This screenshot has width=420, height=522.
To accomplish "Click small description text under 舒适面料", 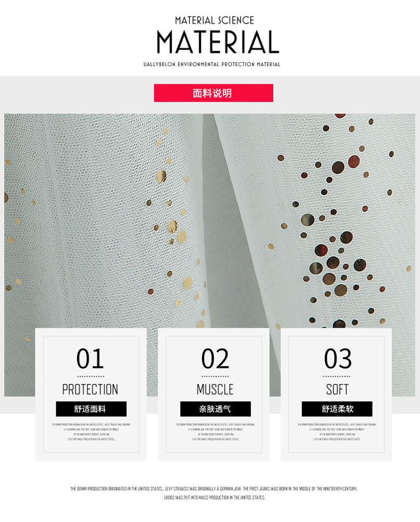I will coord(91,432).
